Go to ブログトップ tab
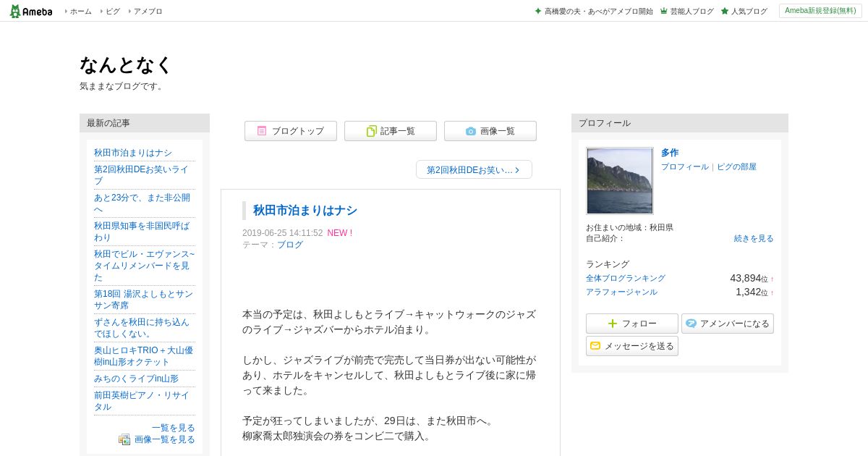Screen dimensions: 868x456 point(291,131)
